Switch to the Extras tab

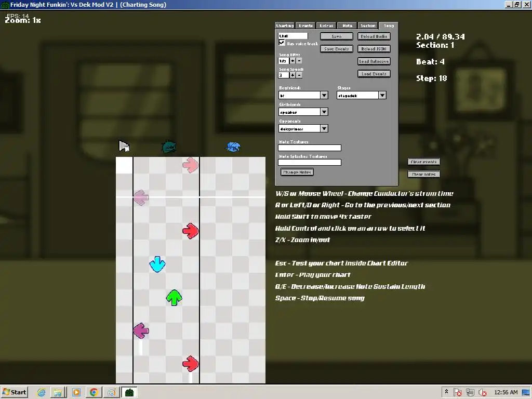[326, 25]
